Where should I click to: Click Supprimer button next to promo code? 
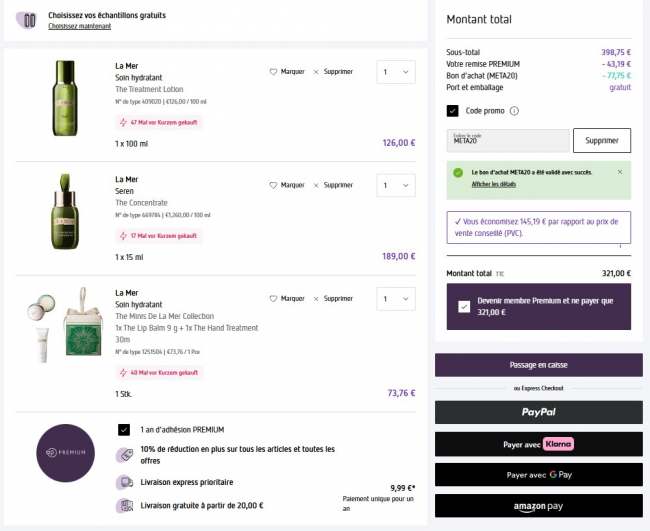(601, 141)
